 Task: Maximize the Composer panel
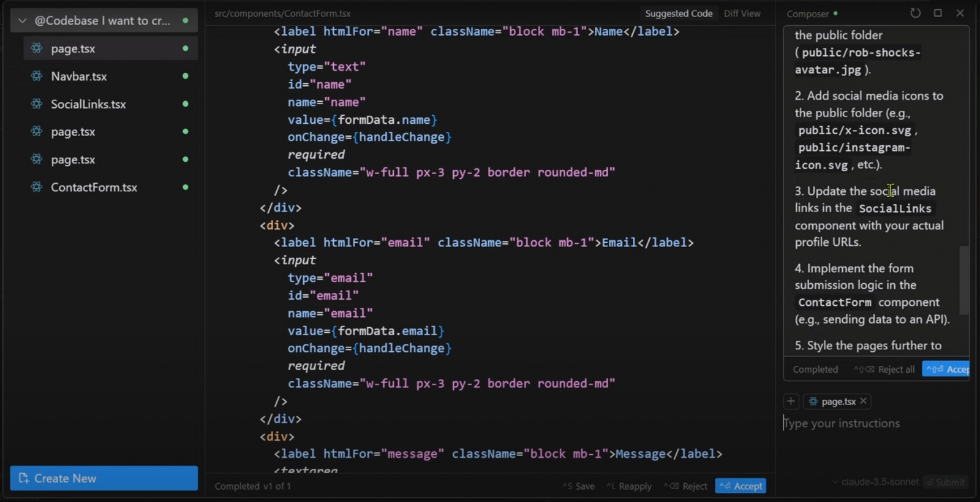click(x=938, y=13)
